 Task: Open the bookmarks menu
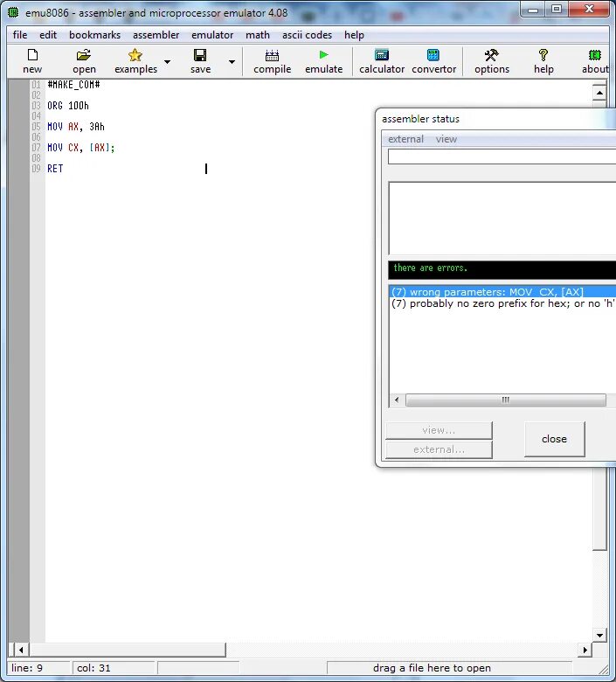click(94, 35)
